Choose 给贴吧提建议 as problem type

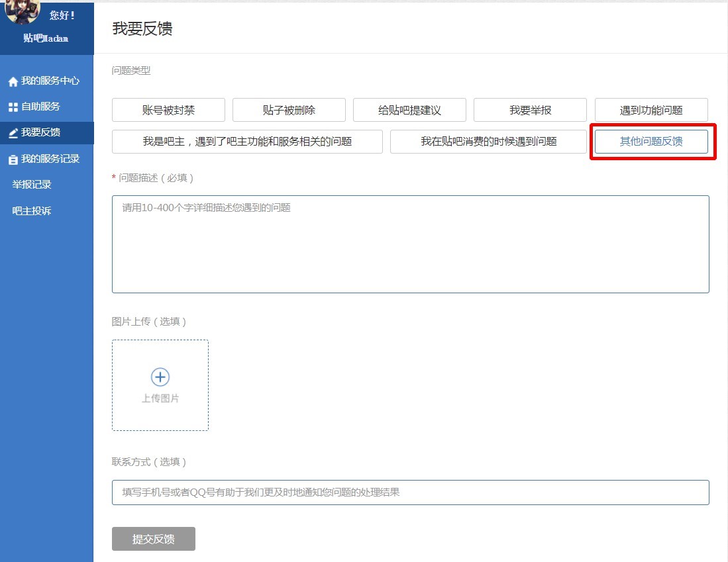(409, 110)
